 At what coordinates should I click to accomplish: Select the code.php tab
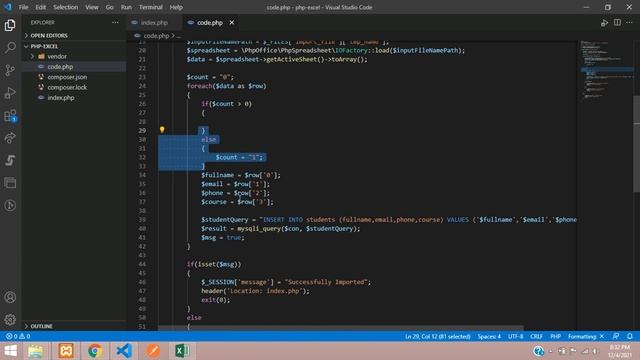coord(209,23)
